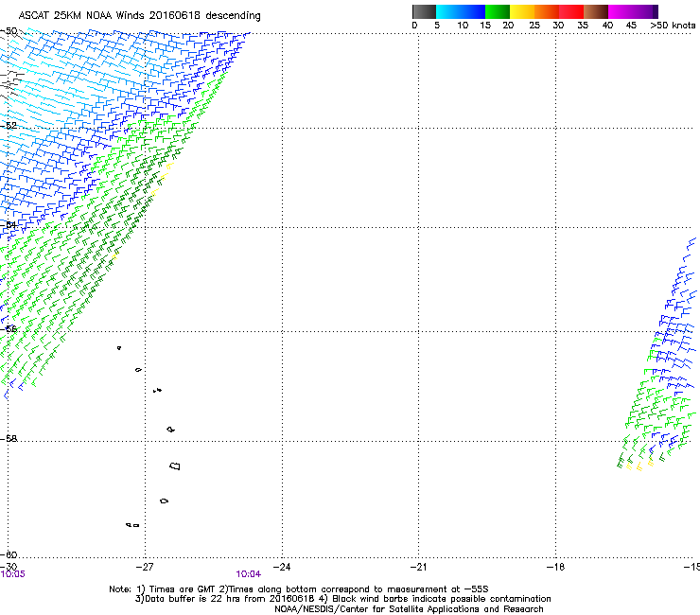Click the '-18' longitude label
Viewport: 700px width, 615px height.
point(555,567)
